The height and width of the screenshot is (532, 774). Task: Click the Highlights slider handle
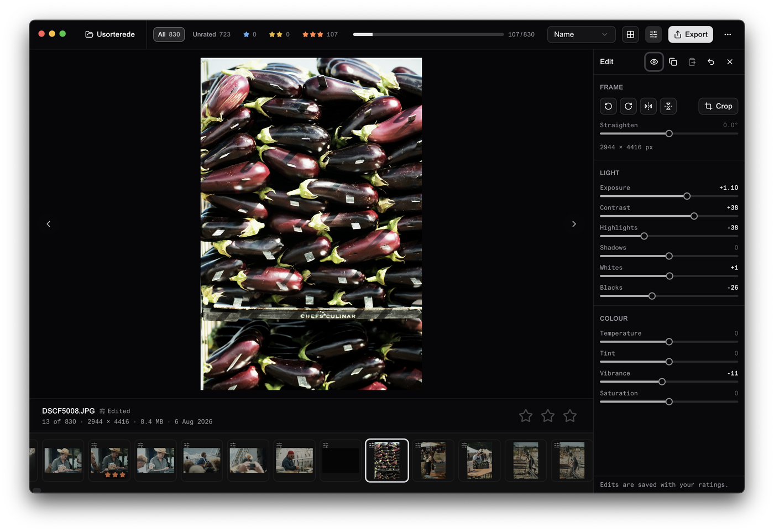point(644,236)
